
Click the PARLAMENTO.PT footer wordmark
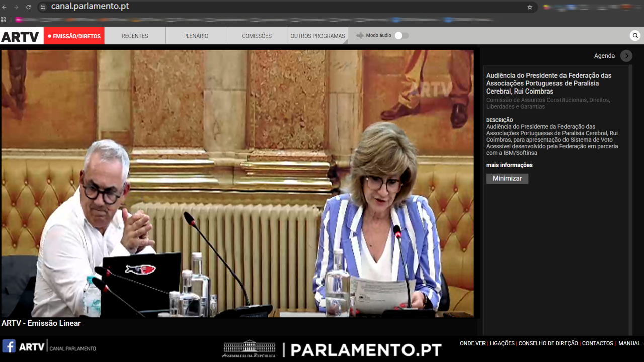coord(366,350)
